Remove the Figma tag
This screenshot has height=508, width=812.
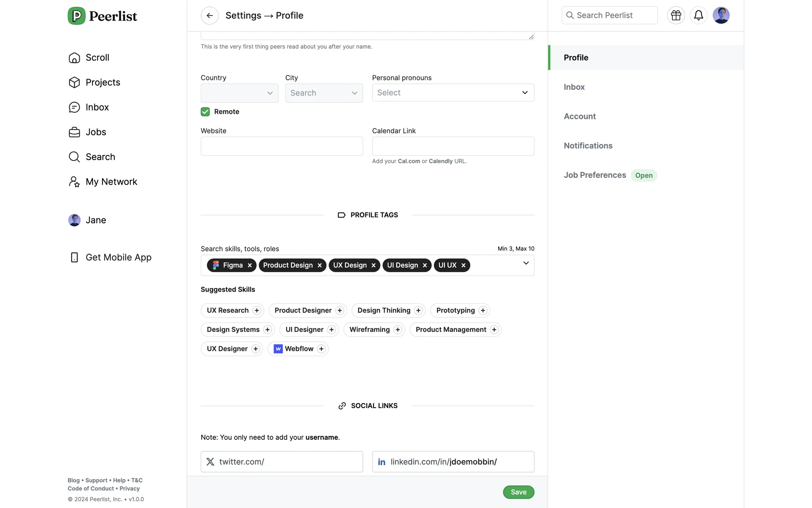(250, 265)
